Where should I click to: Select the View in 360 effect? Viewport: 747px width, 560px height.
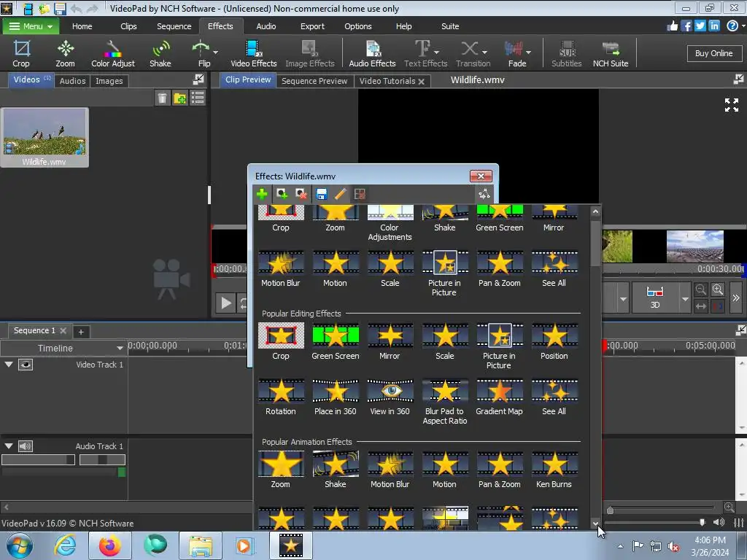pyautogui.click(x=390, y=397)
